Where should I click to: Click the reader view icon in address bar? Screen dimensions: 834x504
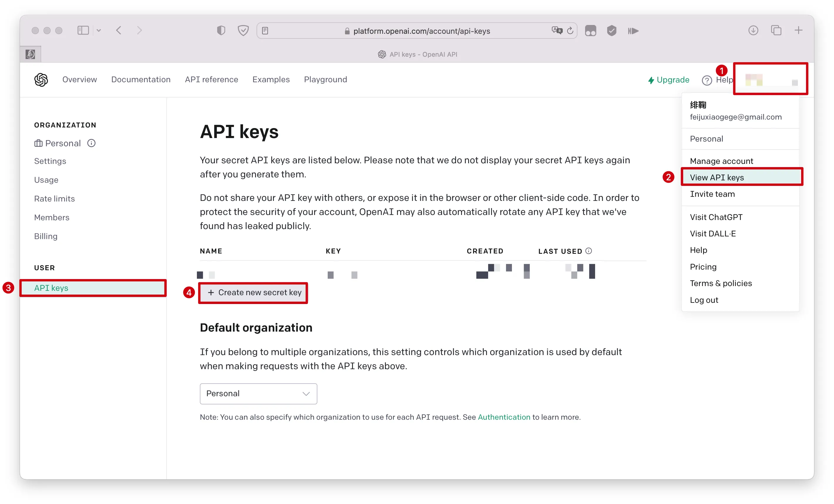pyautogui.click(x=265, y=31)
